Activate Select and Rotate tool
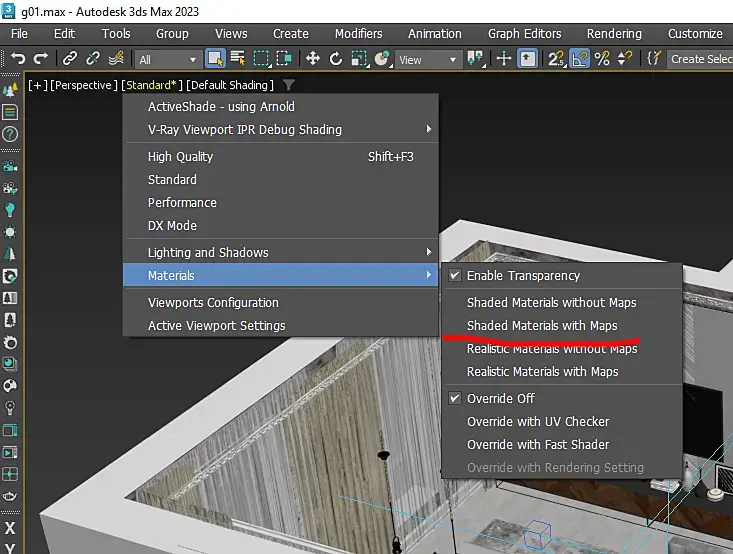 tap(336, 59)
